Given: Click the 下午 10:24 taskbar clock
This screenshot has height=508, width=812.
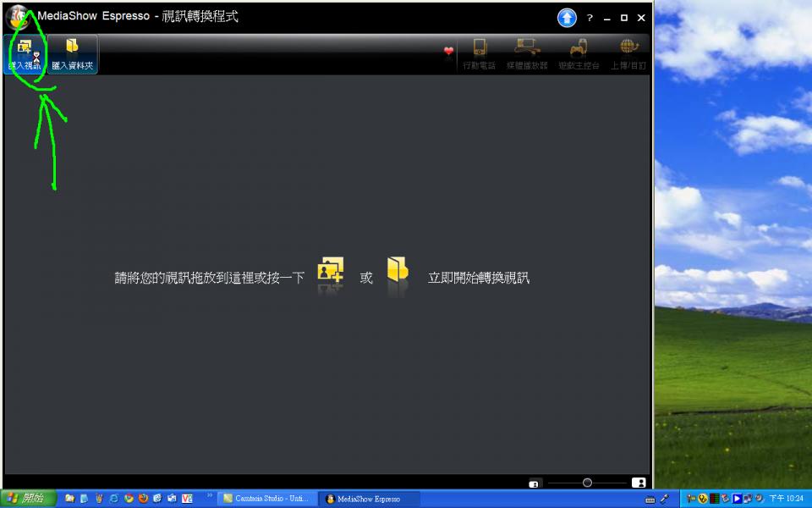Looking at the screenshot, I should pyautogui.click(x=786, y=499).
